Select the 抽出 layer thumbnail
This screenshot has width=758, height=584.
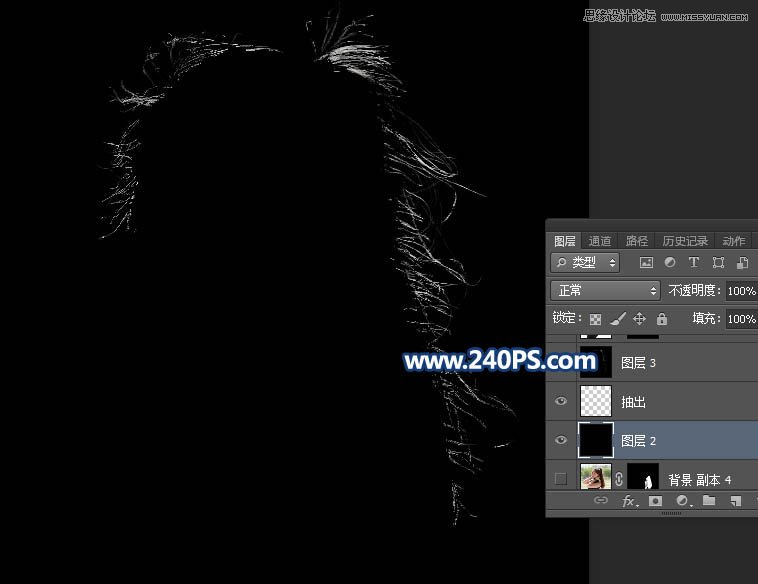tap(596, 401)
